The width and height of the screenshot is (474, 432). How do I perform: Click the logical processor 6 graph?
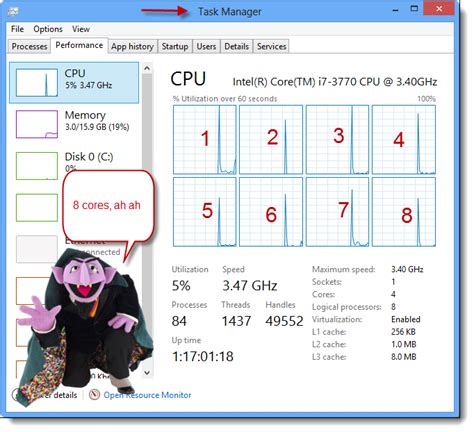coord(271,212)
